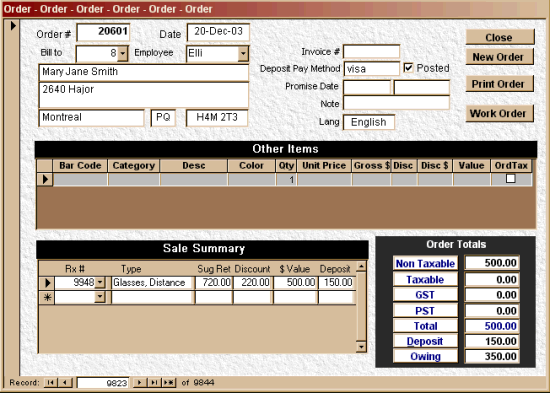Click the postal code field H4M 2T3

pyautogui.click(x=217, y=118)
